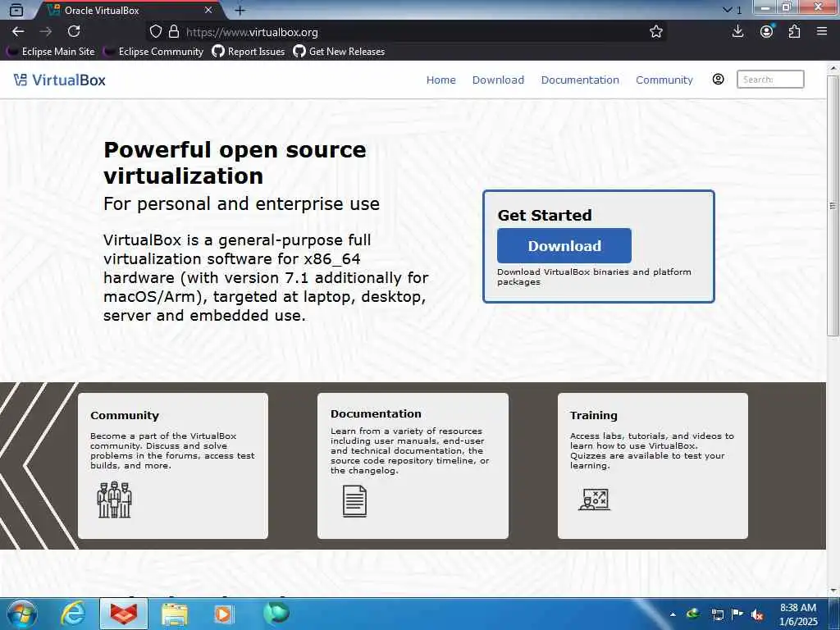Open the tracking protection shield icon
The height and width of the screenshot is (630, 840).
(155, 32)
